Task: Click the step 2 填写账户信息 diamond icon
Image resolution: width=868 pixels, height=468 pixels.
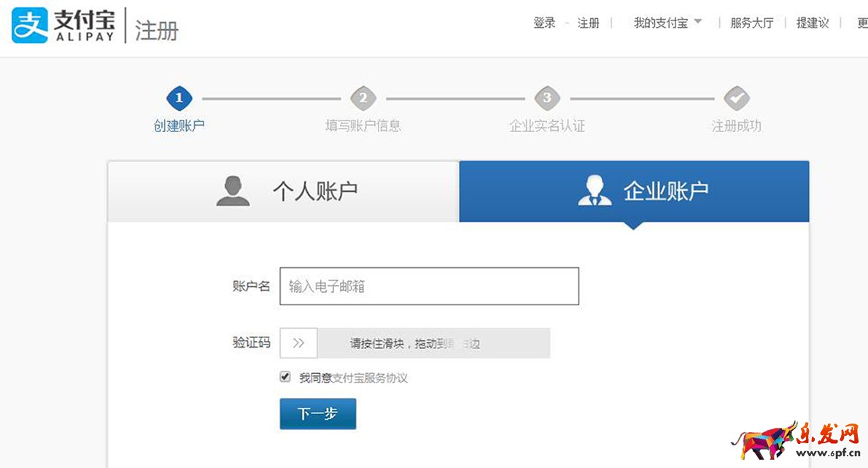Action: pos(363,99)
